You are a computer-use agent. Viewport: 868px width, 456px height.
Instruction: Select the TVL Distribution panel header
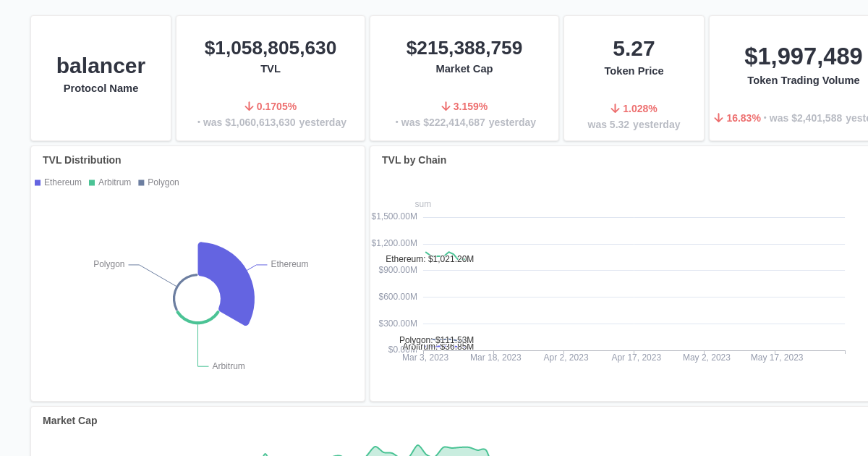pyautogui.click(x=82, y=160)
